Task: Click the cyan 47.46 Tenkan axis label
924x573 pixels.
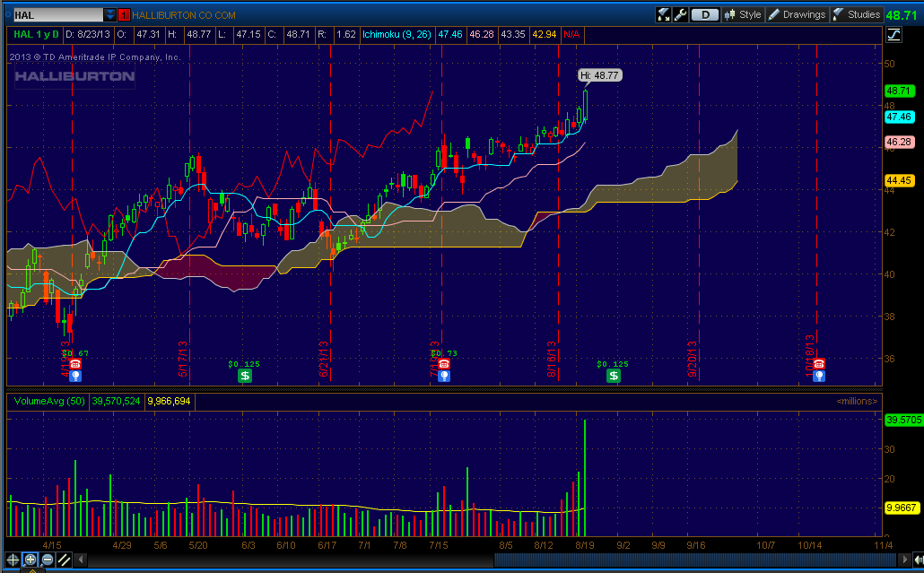Action: (x=899, y=117)
